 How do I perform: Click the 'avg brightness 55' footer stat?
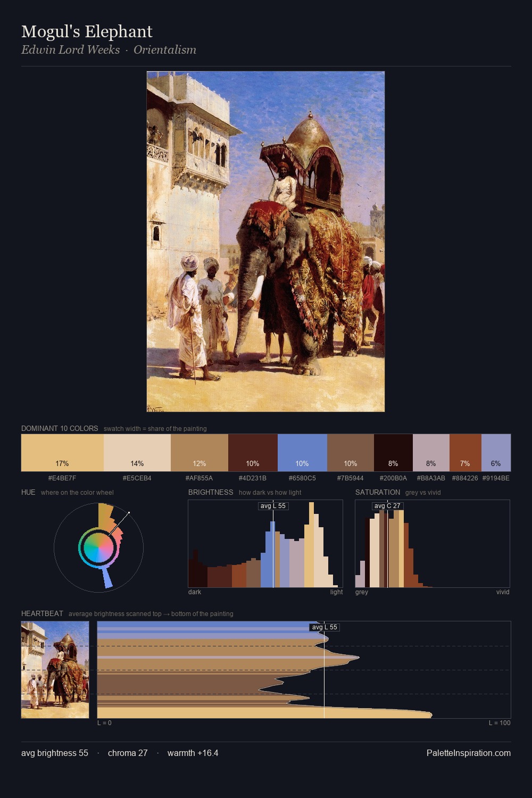(55, 753)
